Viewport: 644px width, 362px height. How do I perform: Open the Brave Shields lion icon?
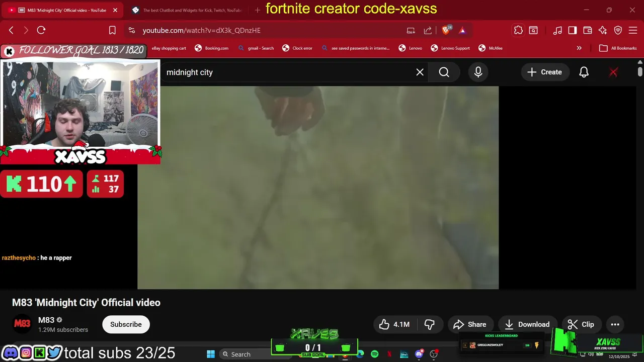[446, 30]
